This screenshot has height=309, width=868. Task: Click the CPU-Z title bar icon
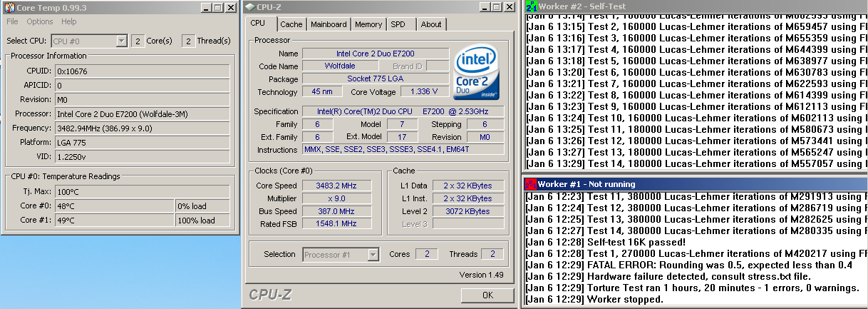point(249,7)
